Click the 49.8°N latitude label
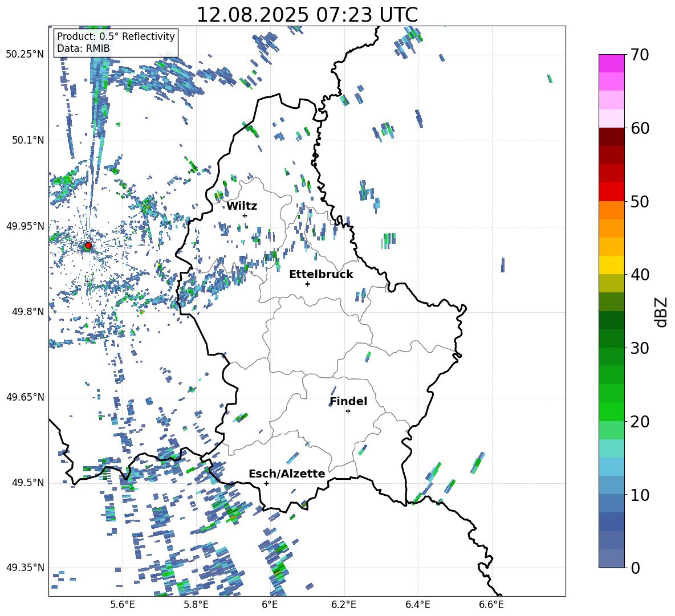Screen dimensions: 675x616 [x=28, y=312]
